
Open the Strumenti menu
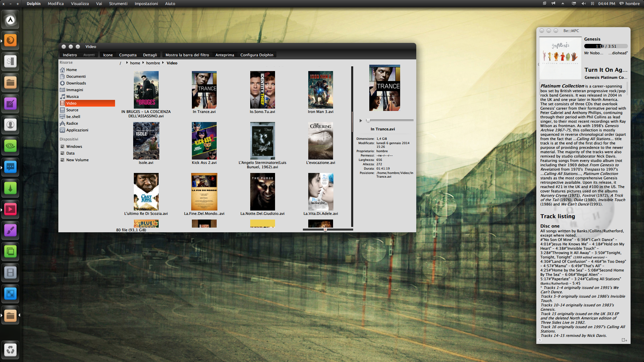(x=118, y=4)
